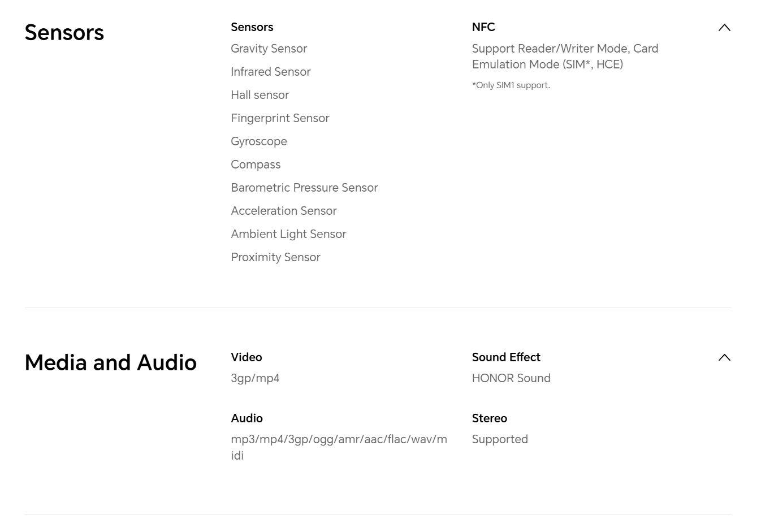
Task: Click the Fingerprint Sensor item
Action: click(280, 118)
